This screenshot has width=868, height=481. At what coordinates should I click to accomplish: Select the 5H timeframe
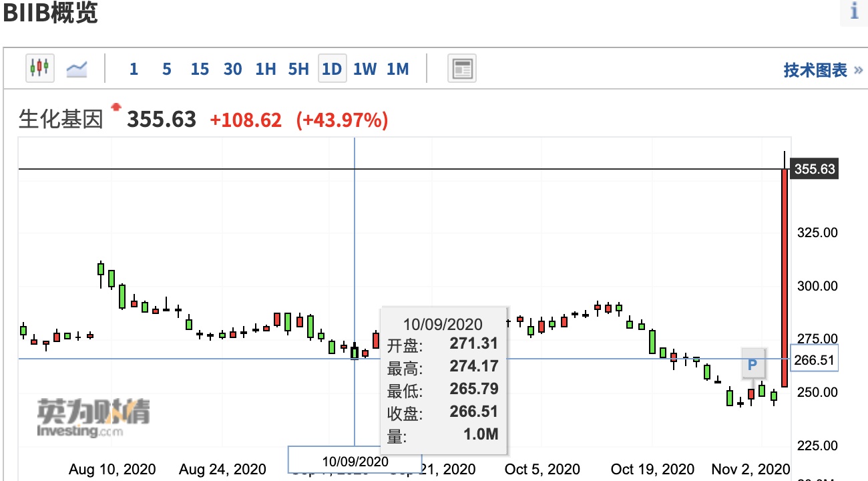point(298,69)
